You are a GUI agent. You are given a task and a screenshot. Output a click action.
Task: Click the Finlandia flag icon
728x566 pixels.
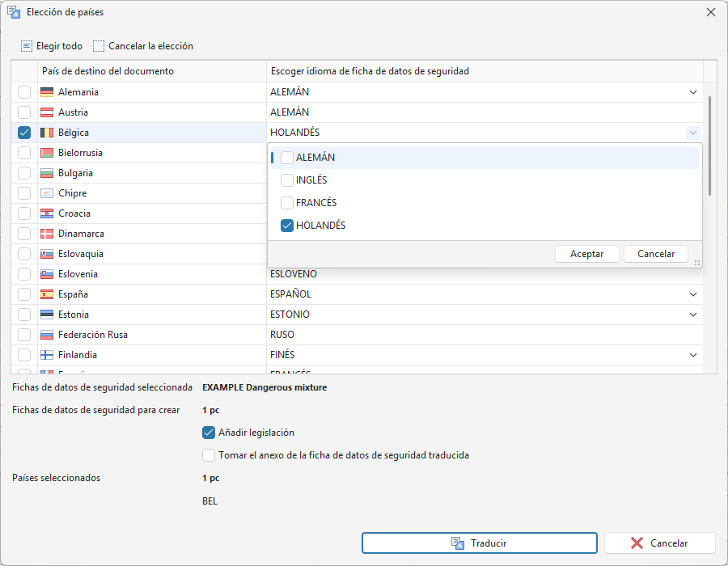(x=47, y=355)
